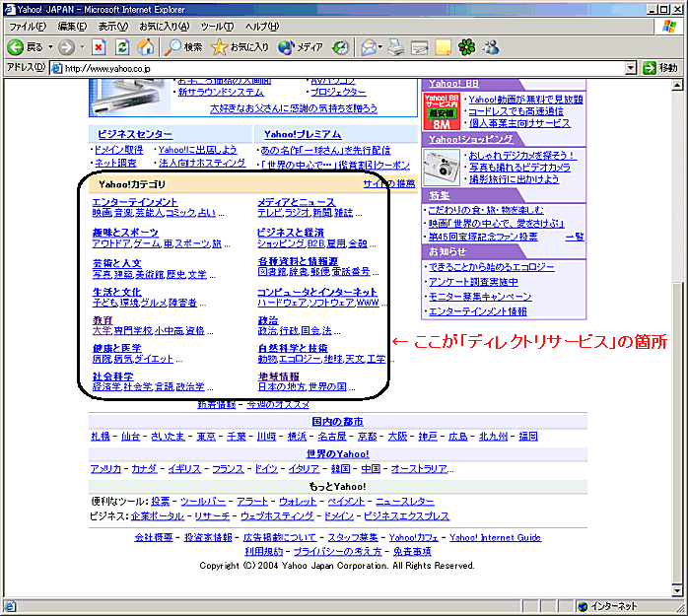The height and width of the screenshot is (616, 688).
Task: Open the Messenger people icon
Action: pos(491,47)
